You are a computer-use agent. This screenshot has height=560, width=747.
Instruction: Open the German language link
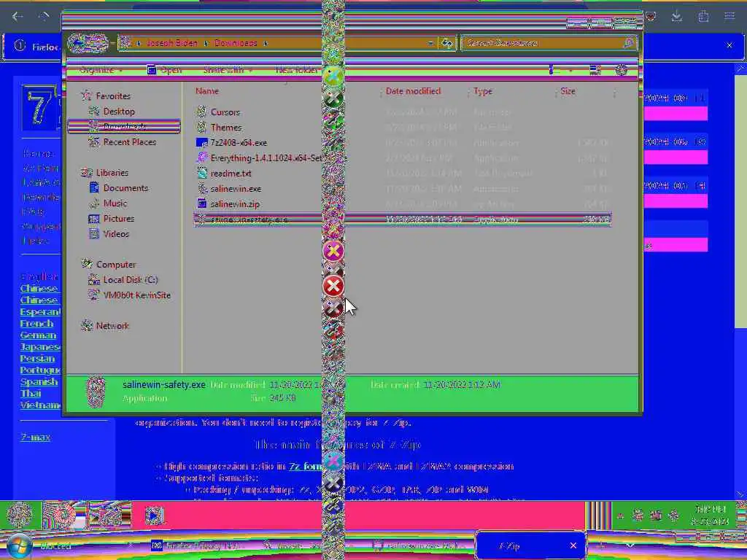coord(38,335)
